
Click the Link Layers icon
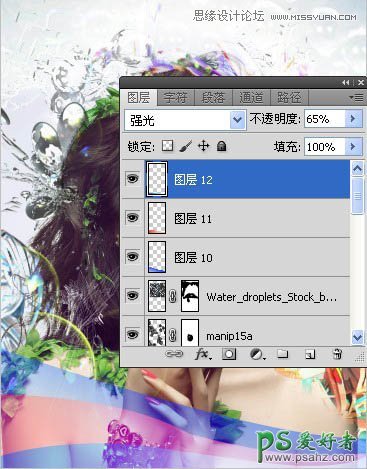(x=174, y=354)
